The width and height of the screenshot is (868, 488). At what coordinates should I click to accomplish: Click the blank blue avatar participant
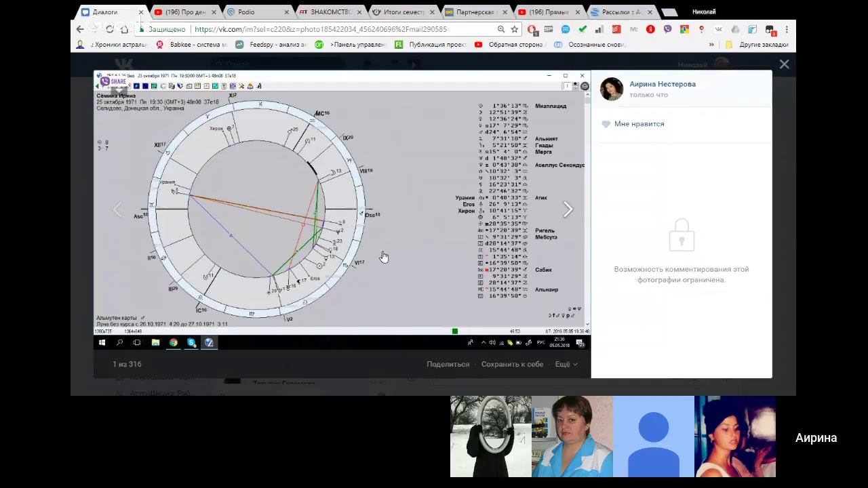(654, 436)
